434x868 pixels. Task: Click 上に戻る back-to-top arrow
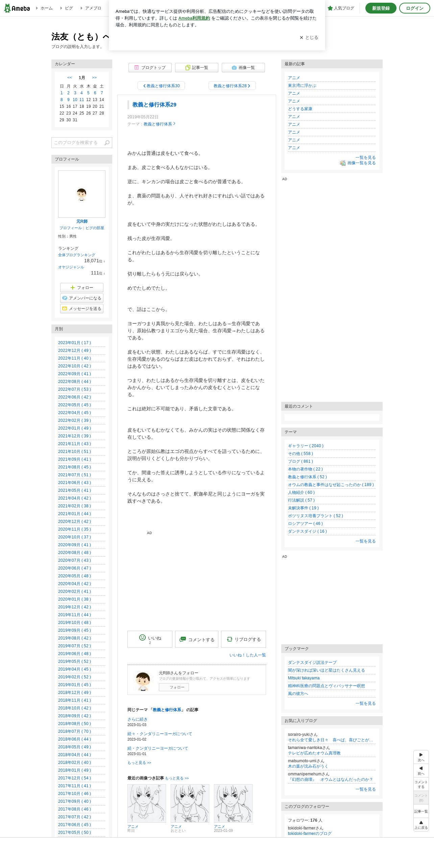(421, 825)
